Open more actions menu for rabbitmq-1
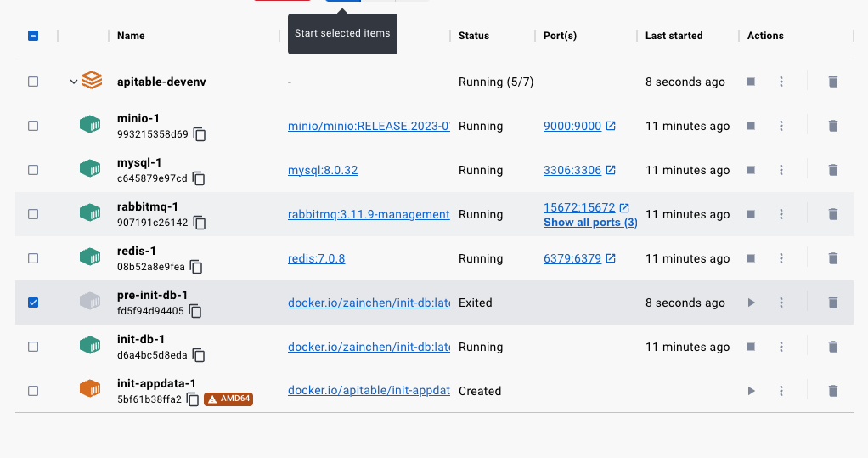The height and width of the screenshot is (458, 868). point(781,214)
